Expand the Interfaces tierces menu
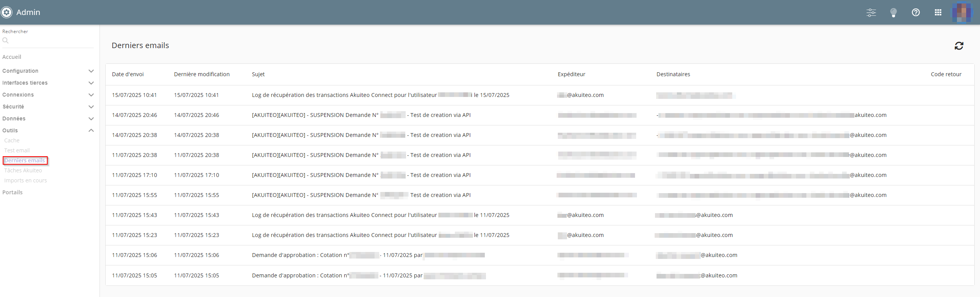The height and width of the screenshot is (297, 980). coord(91,83)
